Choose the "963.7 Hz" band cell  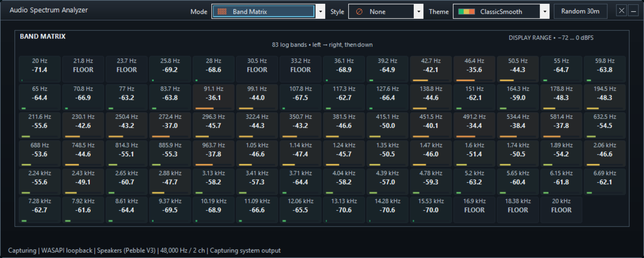(214, 153)
